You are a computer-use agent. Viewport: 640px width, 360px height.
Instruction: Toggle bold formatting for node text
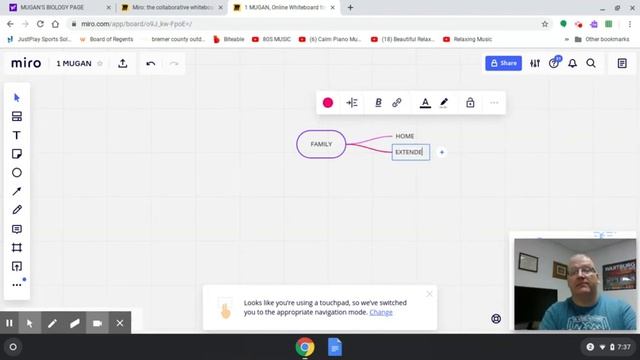[x=378, y=103]
